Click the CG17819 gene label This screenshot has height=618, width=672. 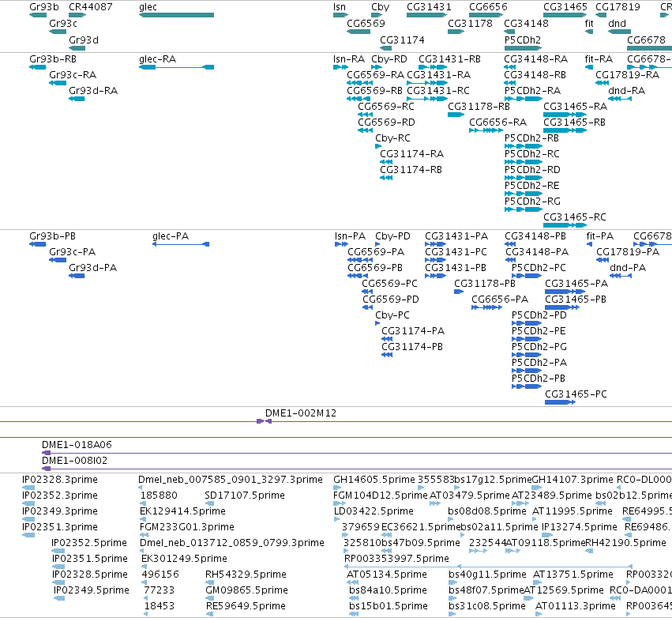pyautogui.click(x=618, y=7)
